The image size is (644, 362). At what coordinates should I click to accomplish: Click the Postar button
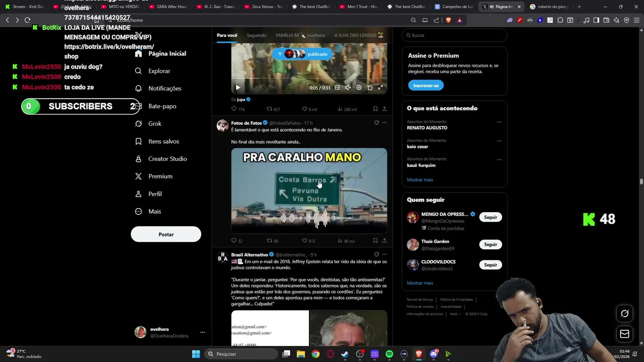click(166, 234)
